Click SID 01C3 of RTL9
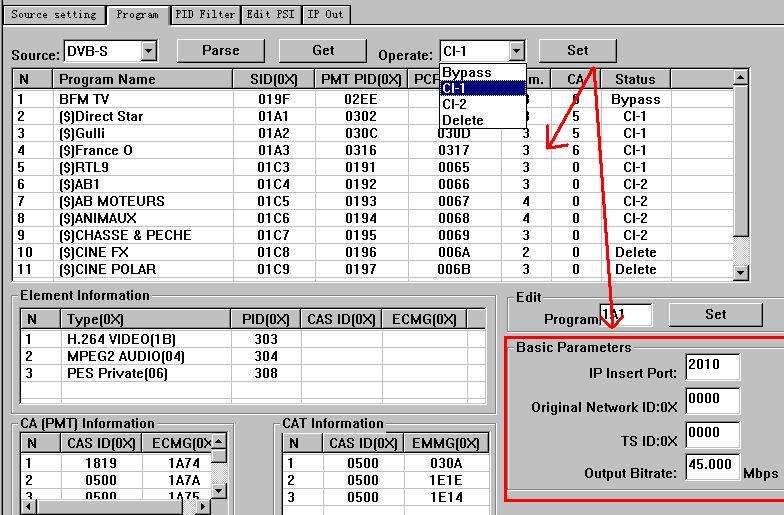The image size is (784, 515). [274, 167]
